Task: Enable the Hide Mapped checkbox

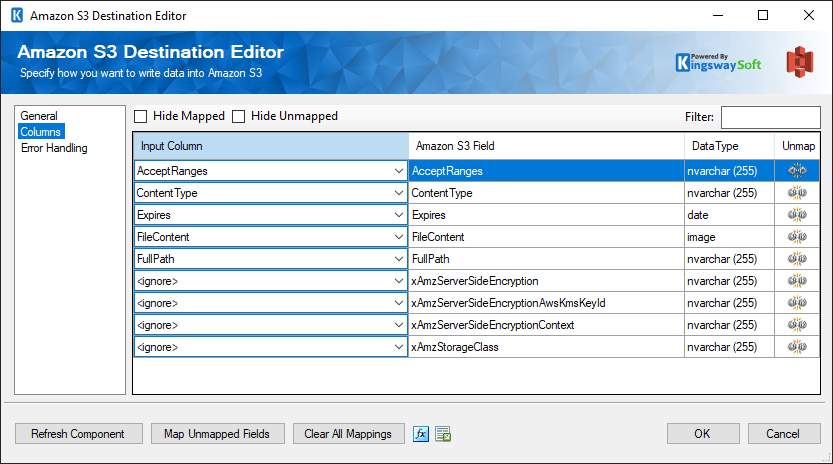Action: click(x=140, y=116)
